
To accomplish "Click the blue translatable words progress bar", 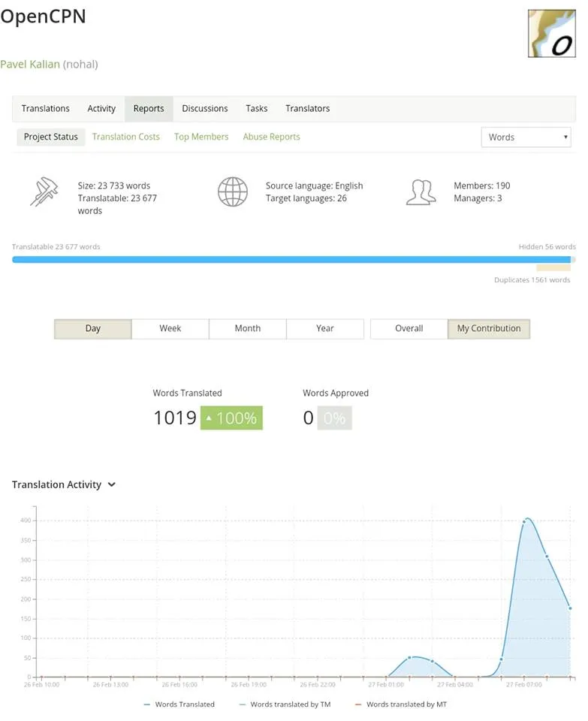I will tap(291, 260).
